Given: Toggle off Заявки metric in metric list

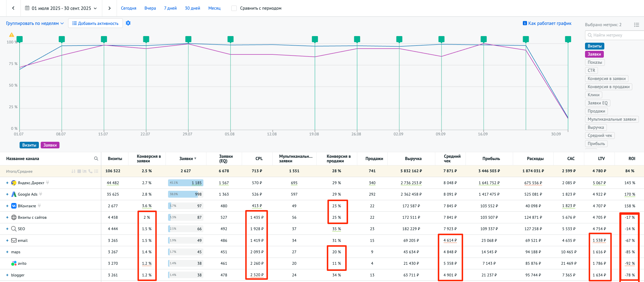Looking at the screenshot, I should click(x=594, y=54).
